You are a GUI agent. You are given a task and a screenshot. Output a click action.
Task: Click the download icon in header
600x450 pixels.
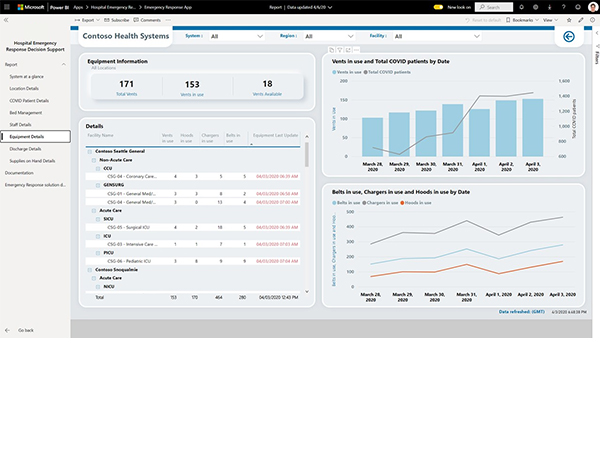pyautogui.click(x=549, y=7)
